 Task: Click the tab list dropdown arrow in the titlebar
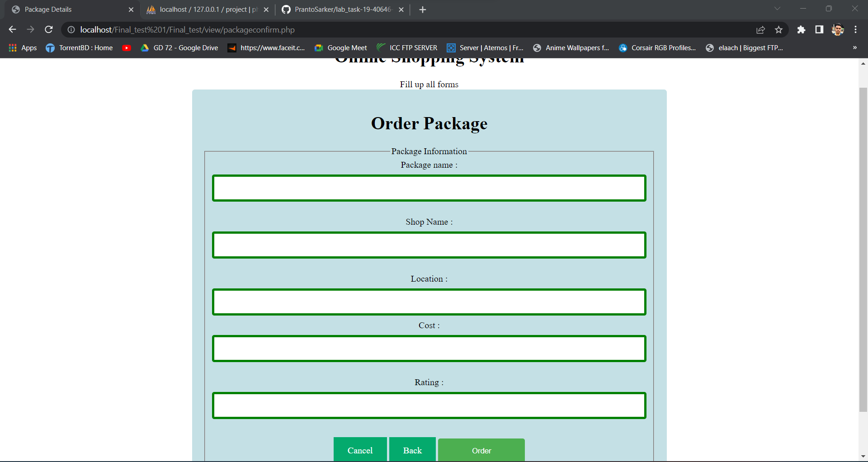tap(778, 9)
